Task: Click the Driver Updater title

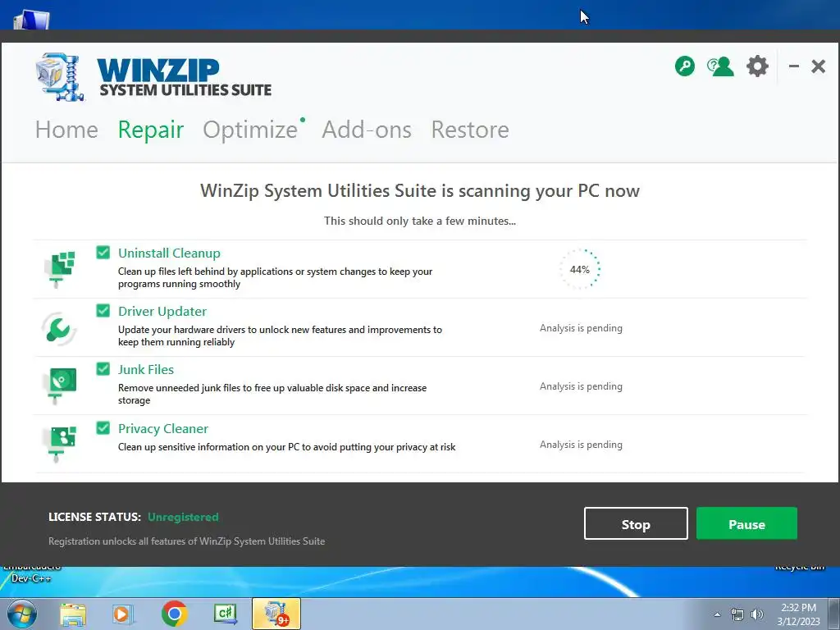Action: (162, 311)
